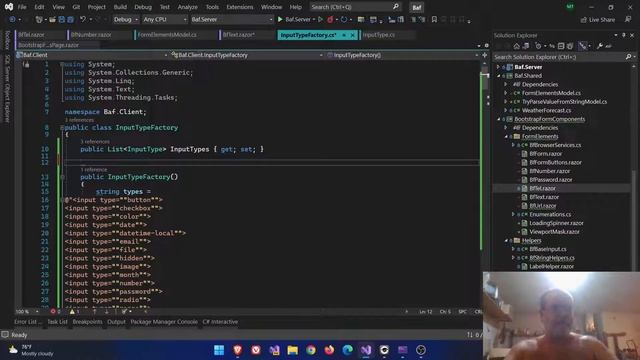This screenshot has height=360, width=640.
Task: Click Collapse All icon in Solution Explorer
Action: tap(561, 46)
